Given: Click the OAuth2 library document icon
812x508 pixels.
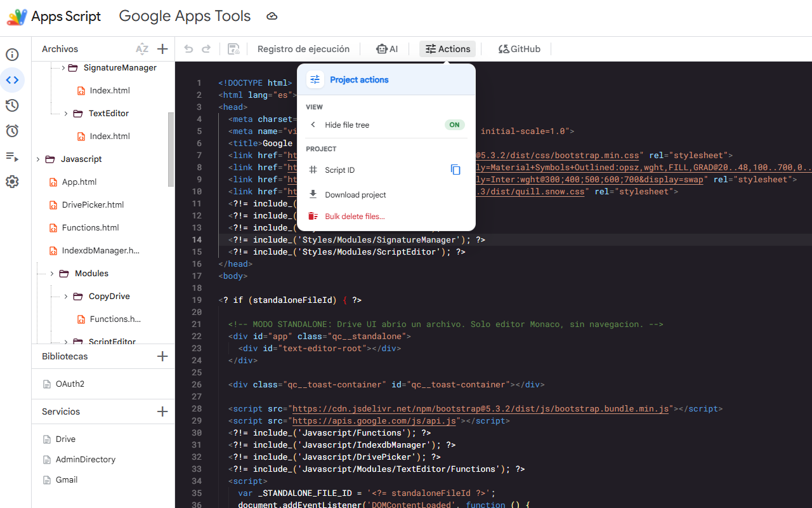Looking at the screenshot, I should point(46,384).
